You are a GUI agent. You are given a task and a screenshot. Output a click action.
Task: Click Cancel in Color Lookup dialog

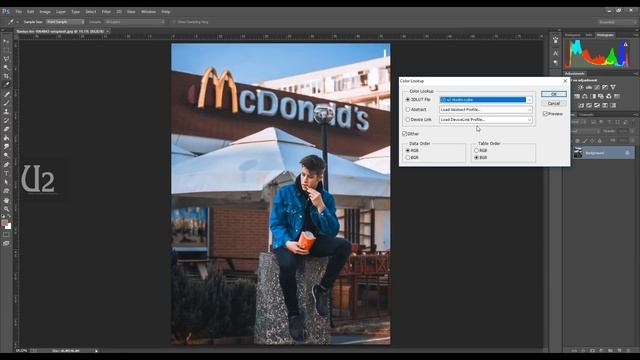[554, 104]
